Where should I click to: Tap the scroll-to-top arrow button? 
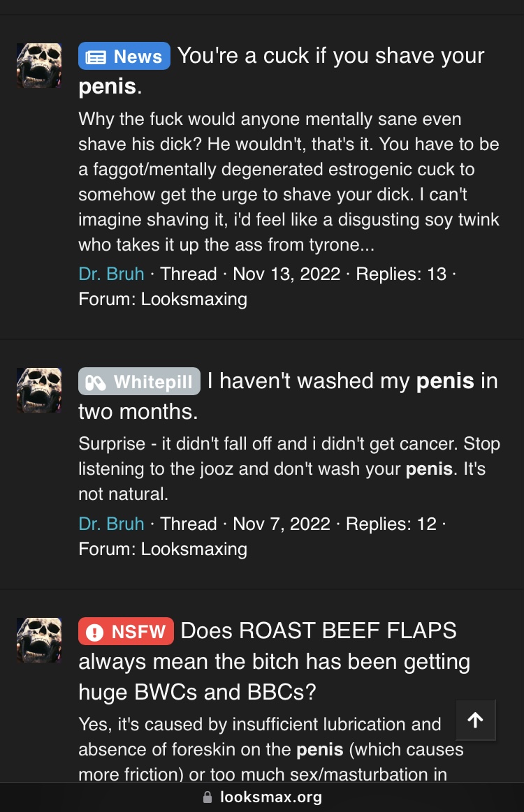click(475, 720)
